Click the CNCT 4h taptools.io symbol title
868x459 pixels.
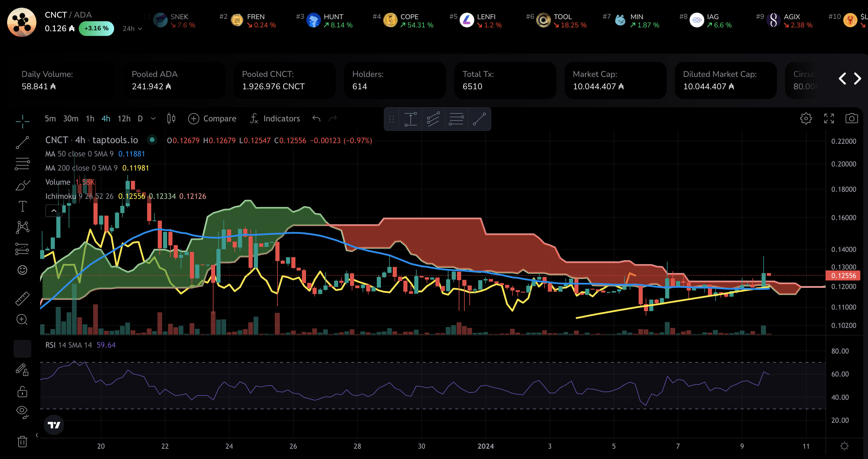click(x=92, y=140)
